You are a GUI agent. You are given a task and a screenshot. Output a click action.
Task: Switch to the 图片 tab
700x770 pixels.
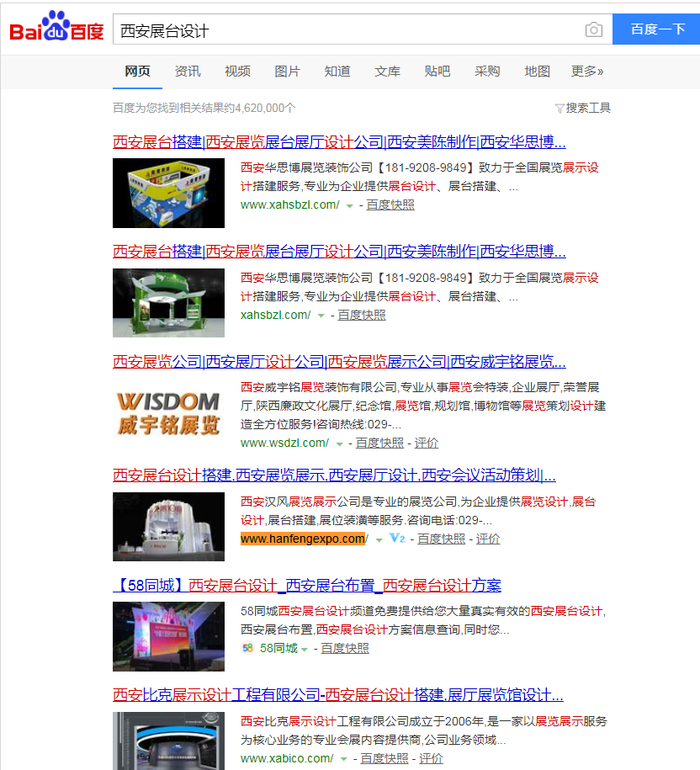(287, 72)
